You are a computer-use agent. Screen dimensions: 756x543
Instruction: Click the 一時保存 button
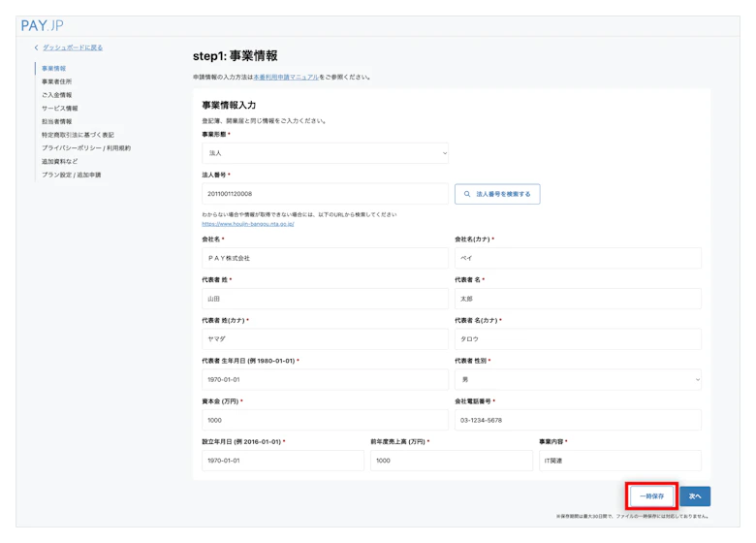click(652, 496)
